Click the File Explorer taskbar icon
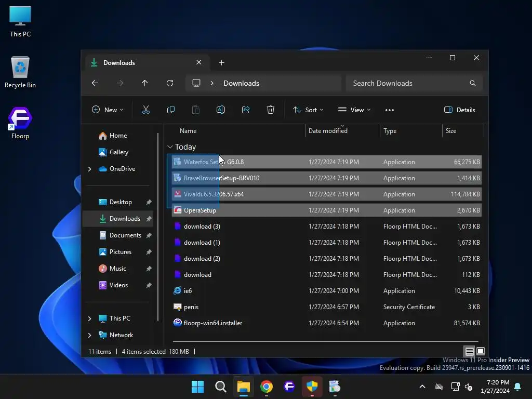Image resolution: width=532 pixels, height=399 pixels. point(243,387)
